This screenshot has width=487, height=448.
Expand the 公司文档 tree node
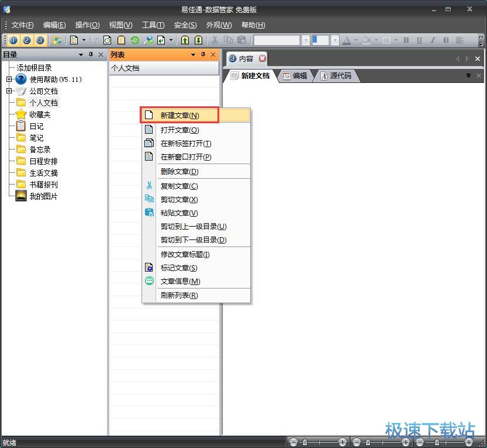point(9,91)
